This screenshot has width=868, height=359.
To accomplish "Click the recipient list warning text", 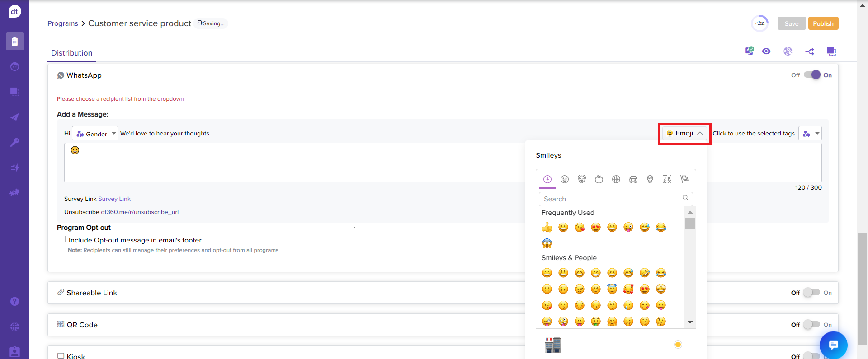I will (120, 99).
